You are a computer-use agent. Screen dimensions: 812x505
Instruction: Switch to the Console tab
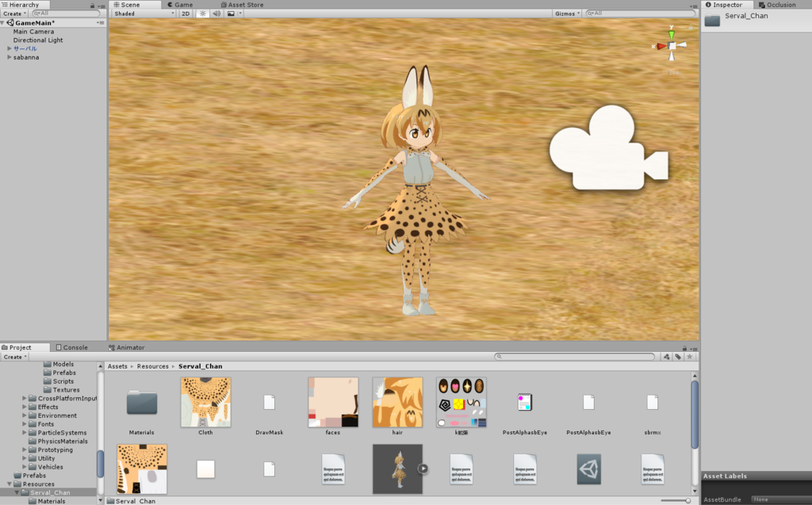coord(72,347)
